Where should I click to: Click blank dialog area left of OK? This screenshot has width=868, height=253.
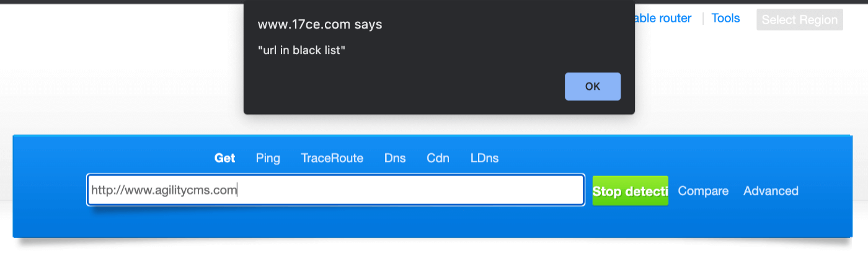[x=403, y=87]
